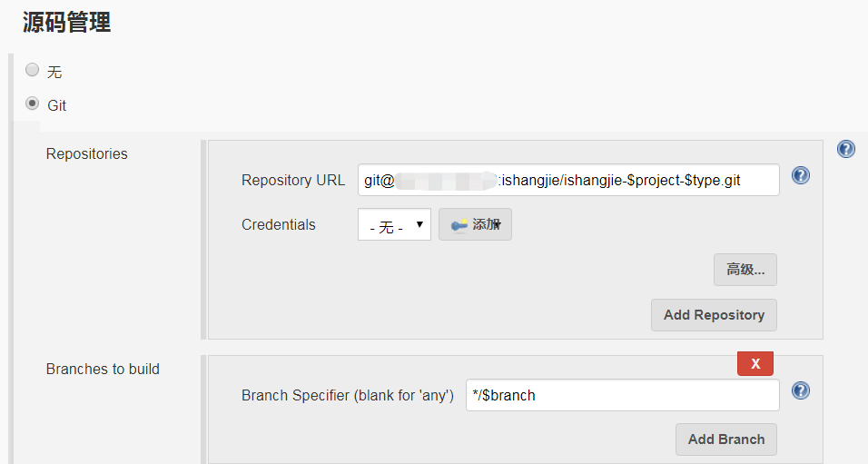
Task: Click the Add Branch button
Action: point(725,439)
